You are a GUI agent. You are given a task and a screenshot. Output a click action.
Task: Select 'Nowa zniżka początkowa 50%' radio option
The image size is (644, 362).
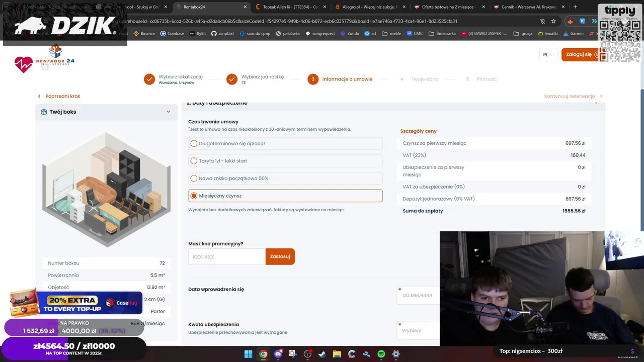285,178
